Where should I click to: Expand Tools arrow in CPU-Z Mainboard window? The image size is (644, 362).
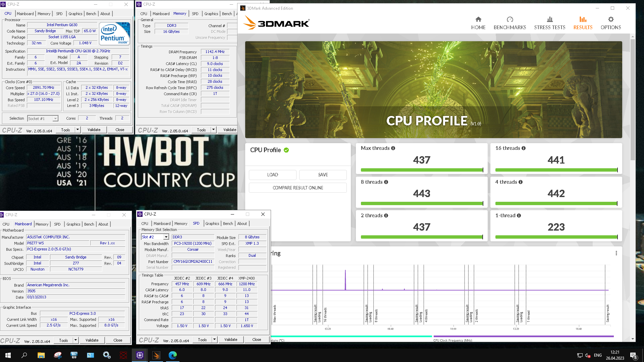(x=75, y=340)
